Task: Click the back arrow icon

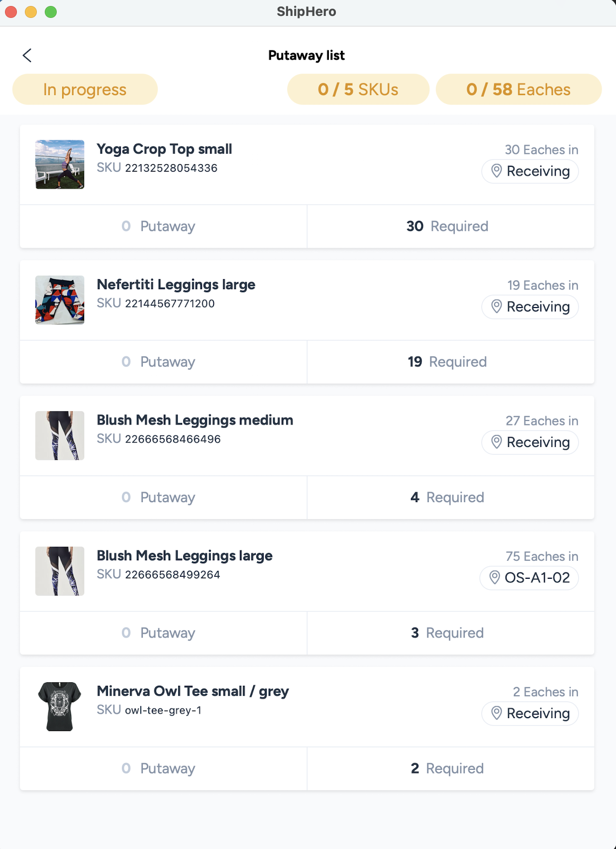Action: click(27, 55)
